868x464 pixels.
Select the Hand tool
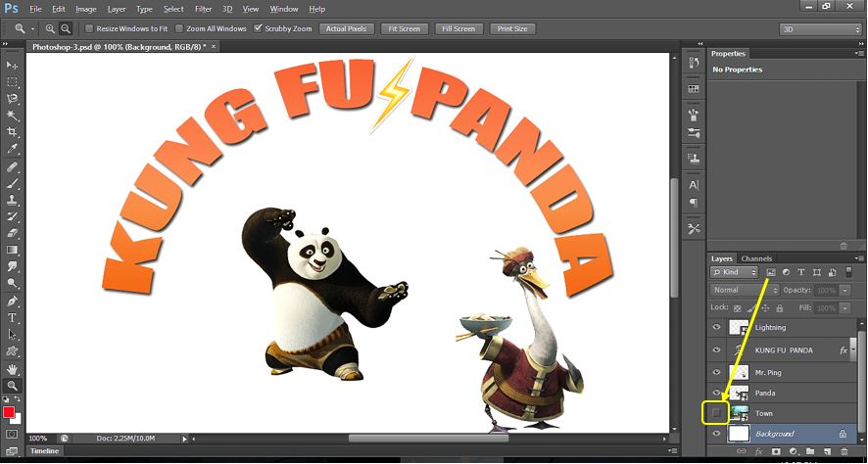pos(12,369)
